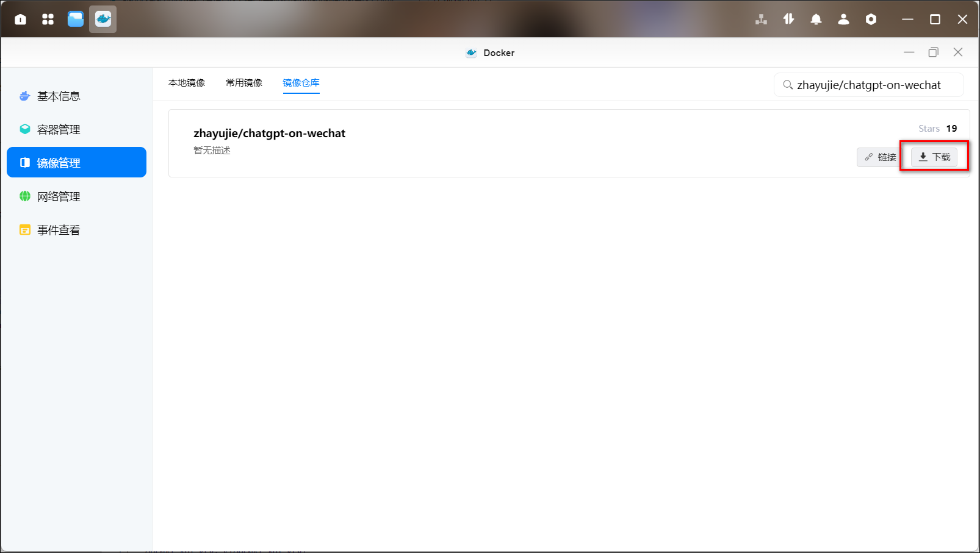Click the 下载 button for chatgpt-on-wechat
Image resolution: width=980 pixels, height=553 pixels.
[x=934, y=157]
